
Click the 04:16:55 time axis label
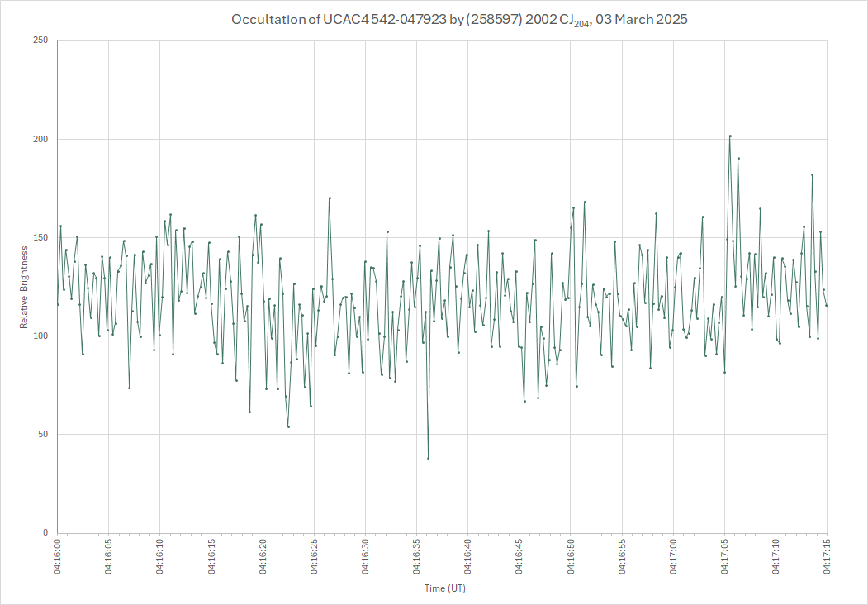tap(622, 556)
